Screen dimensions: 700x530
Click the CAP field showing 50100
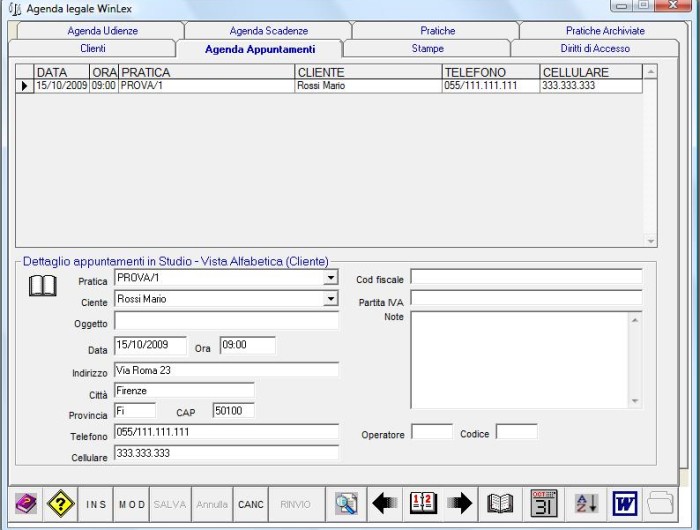coord(233,411)
